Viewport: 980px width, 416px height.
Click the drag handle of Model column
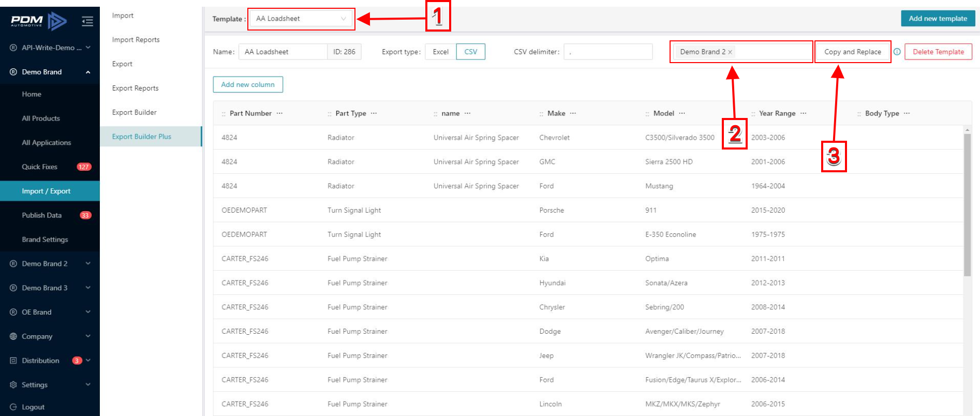point(647,114)
